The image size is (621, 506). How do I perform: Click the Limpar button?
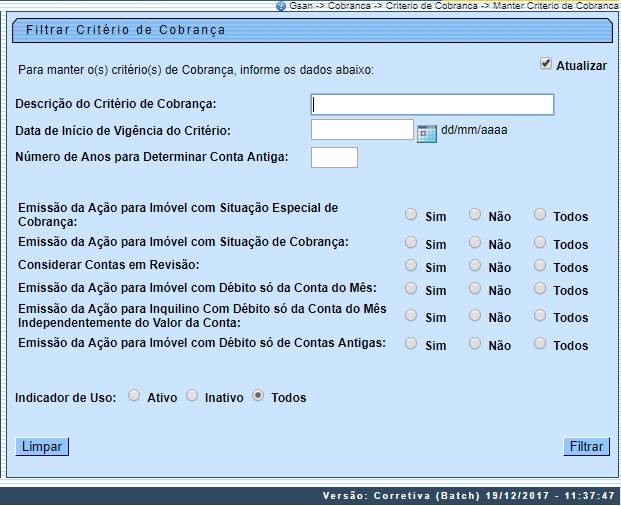pyautogui.click(x=42, y=447)
